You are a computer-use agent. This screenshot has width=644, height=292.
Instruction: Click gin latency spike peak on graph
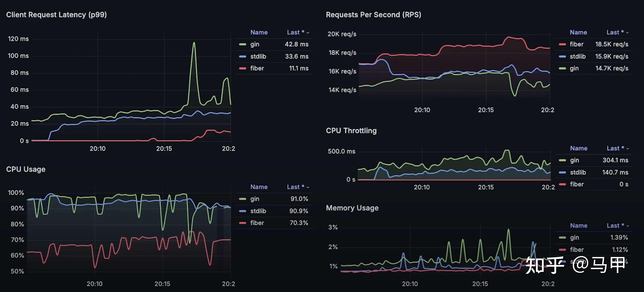click(x=194, y=43)
